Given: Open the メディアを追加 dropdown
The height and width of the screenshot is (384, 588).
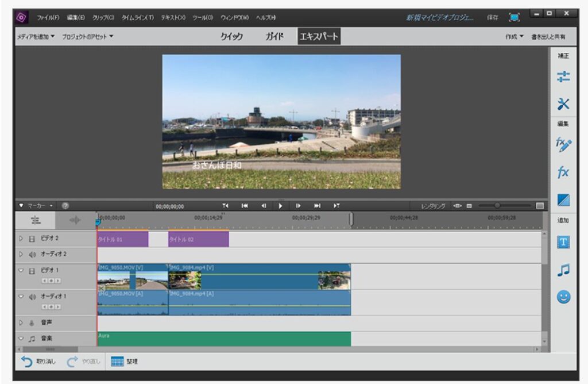Looking at the screenshot, I should (36, 36).
